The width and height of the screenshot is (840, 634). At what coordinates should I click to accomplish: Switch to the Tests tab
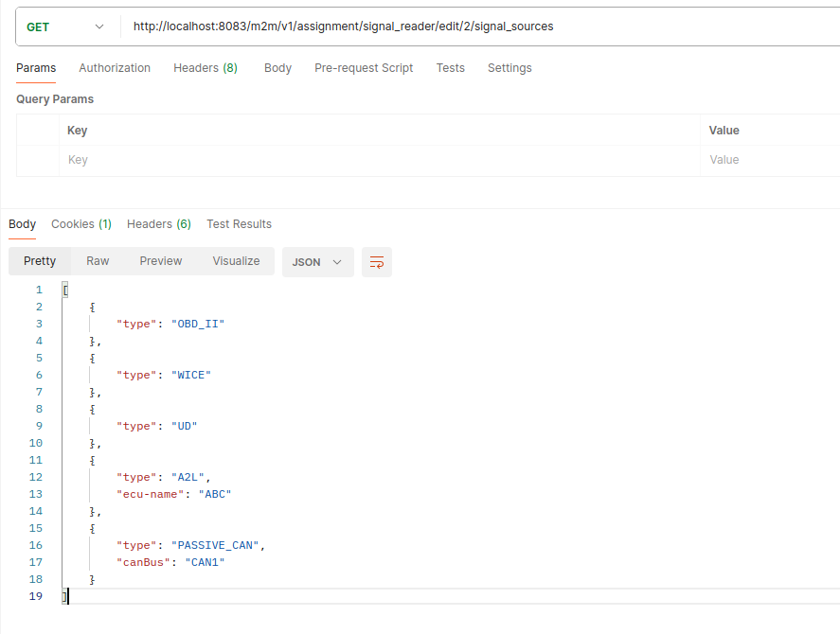pos(450,68)
